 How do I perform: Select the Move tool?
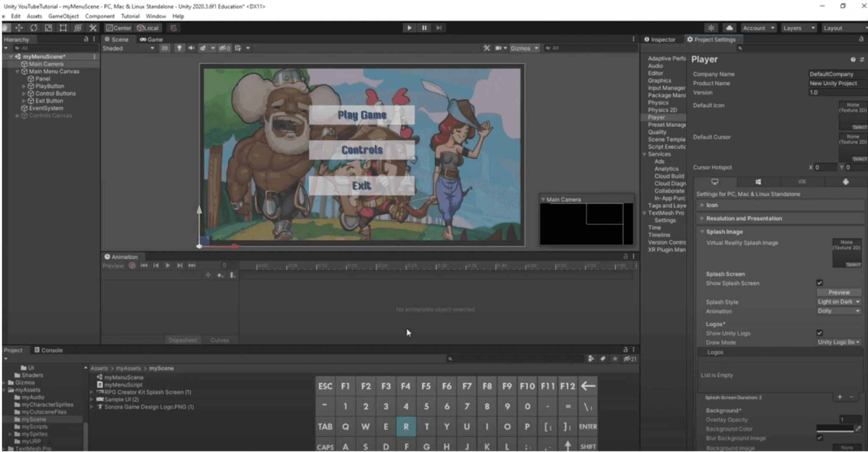[19, 28]
